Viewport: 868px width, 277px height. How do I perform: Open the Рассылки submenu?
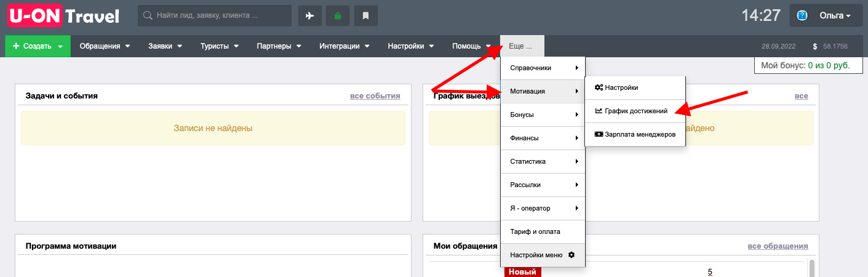[x=543, y=185]
